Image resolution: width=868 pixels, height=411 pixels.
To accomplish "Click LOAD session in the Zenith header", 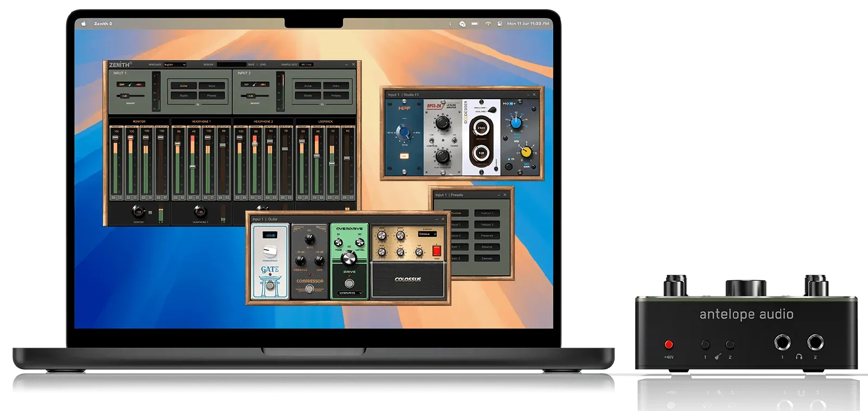I will pyautogui.click(x=263, y=65).
